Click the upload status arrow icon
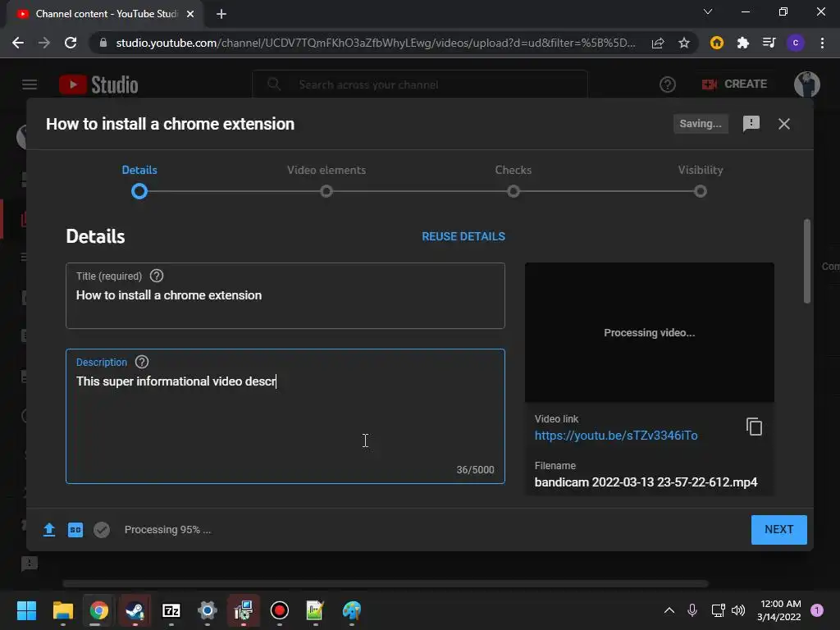 pos(48,530)
